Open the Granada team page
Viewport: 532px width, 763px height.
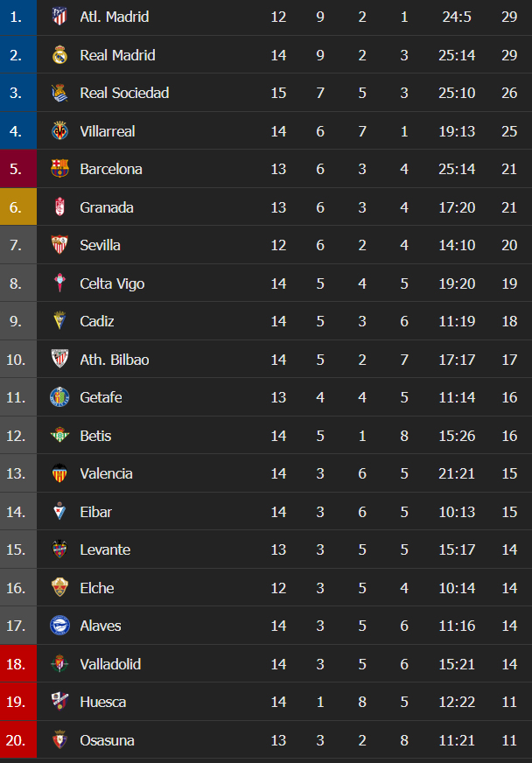(105, 207)
